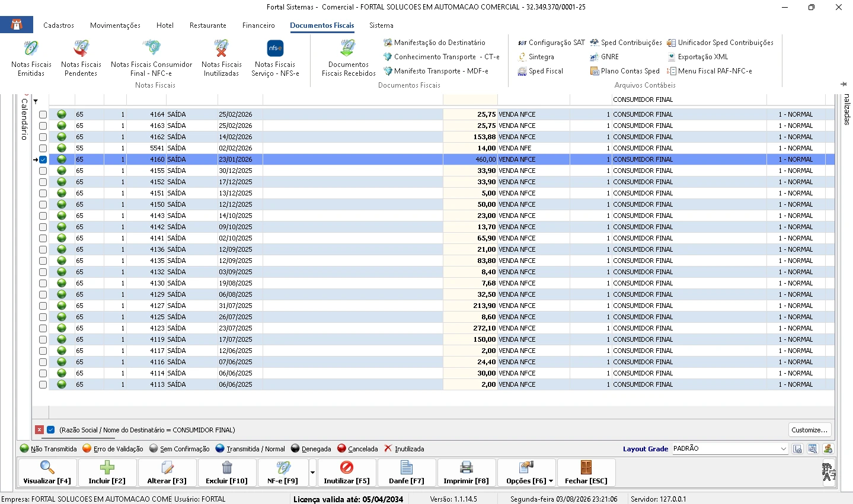
Task: Toggle the active filter checkbox for Razão Social
Action: [51, 430]
